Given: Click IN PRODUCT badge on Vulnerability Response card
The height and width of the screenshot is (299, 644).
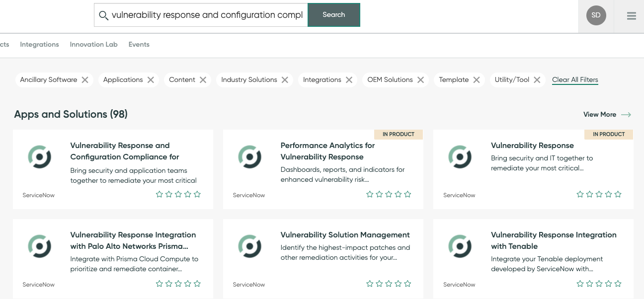Looking at the screenshot, I should (609, 135).
